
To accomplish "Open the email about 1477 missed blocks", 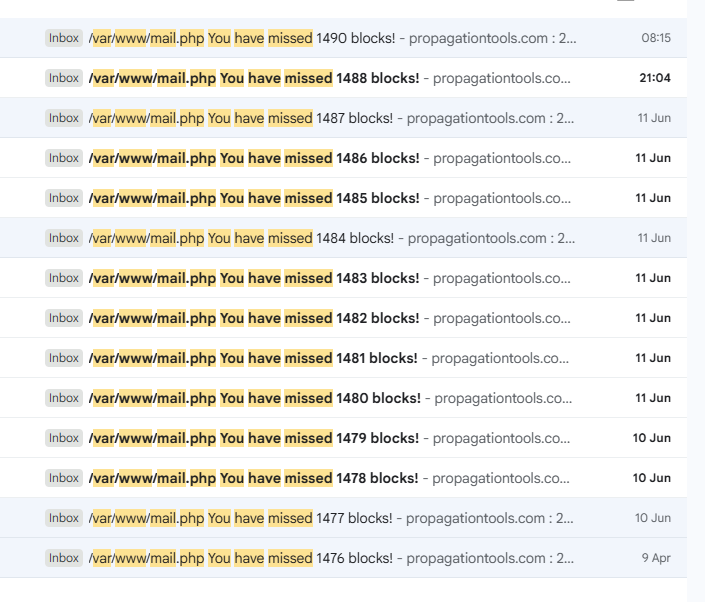I will (343, 518).
